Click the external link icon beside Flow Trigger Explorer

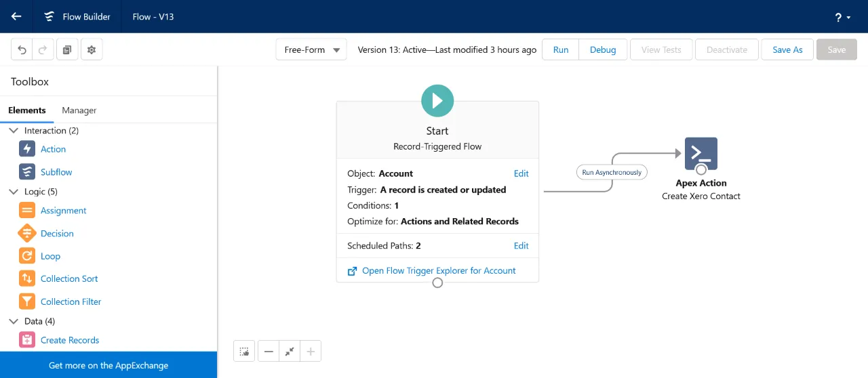[x=352, y=271]
